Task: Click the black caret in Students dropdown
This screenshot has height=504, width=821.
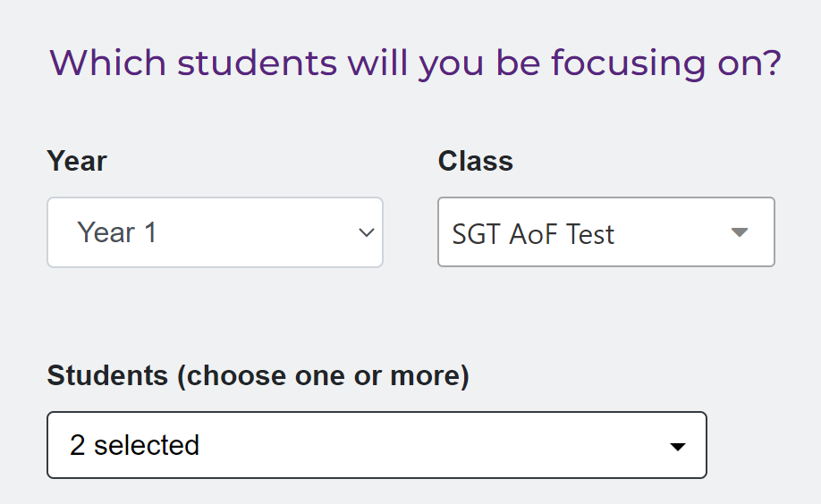Action: click(678, 446)
